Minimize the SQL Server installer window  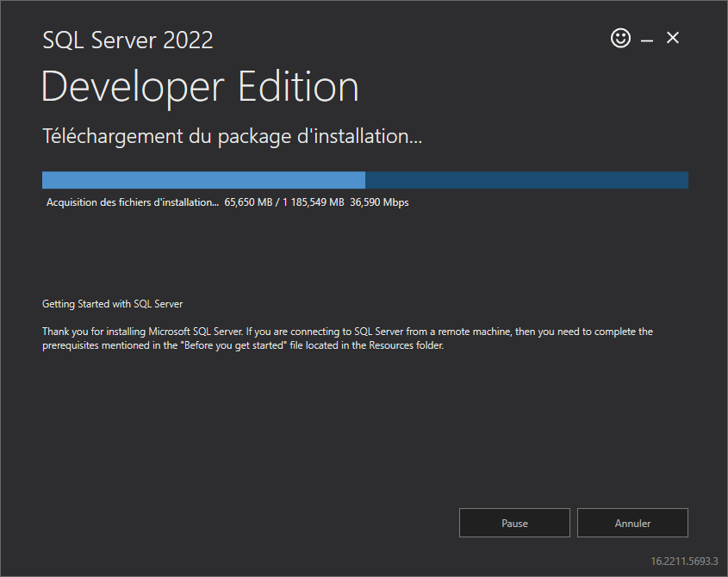[x=647, y=40]
